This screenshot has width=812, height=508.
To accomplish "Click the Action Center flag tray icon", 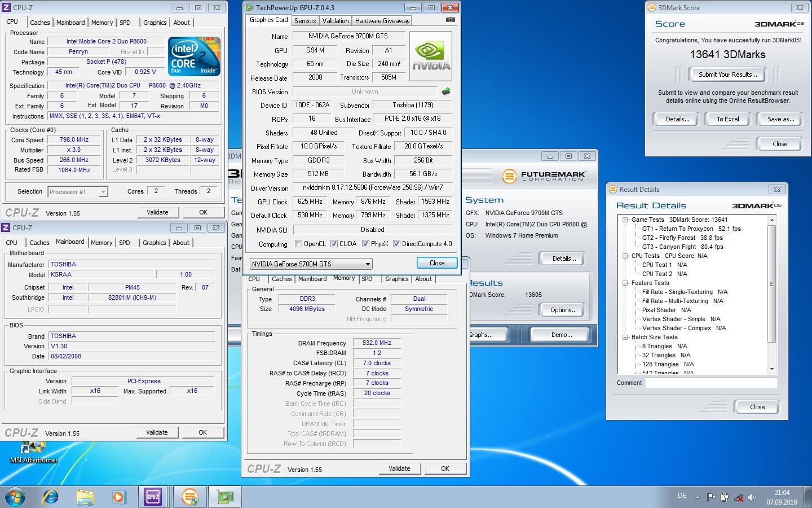I will (711, 497).
